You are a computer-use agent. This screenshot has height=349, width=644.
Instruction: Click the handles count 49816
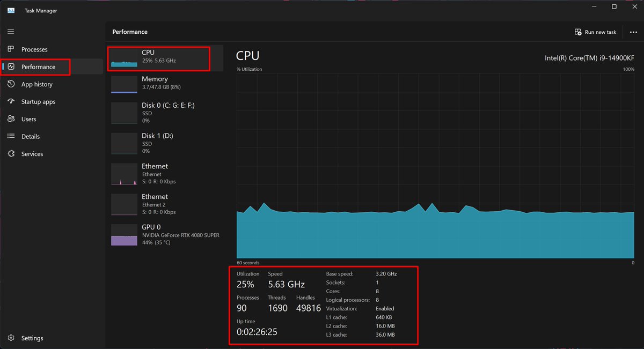tap(309, 308)
